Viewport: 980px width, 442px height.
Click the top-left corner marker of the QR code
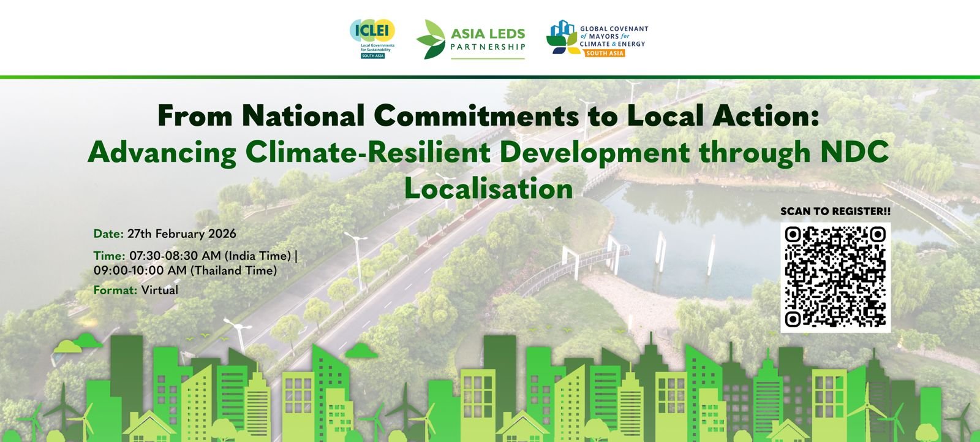[793, 235]
